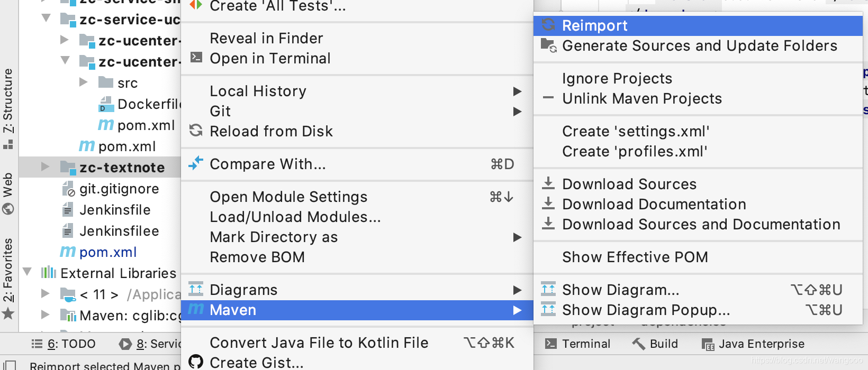Open the Terminal tool window
Screen dimensions: 868x370
tap(577, 344)
